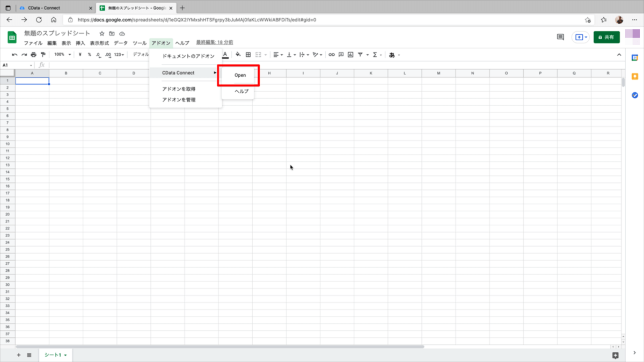
Task: Reload the page in the browser
Action: point(39,19)
